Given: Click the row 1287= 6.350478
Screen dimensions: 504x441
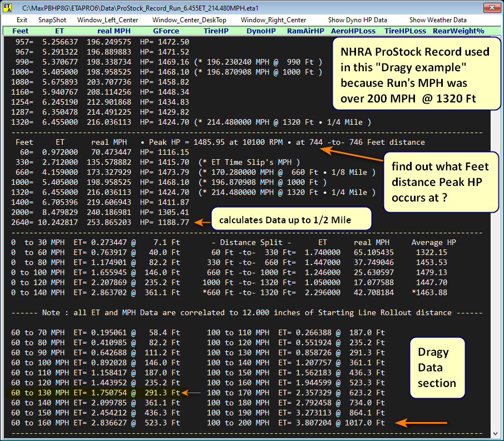Looking at the screenshot, I should tap(100, 112).
